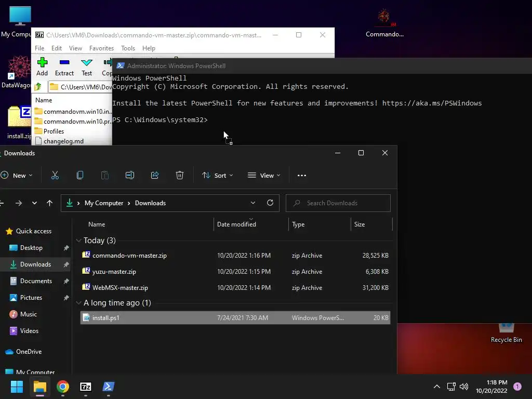This screenshot has height=399, width=532.
Task: Open the See more ellipsis menu
Action: point(302,176)
